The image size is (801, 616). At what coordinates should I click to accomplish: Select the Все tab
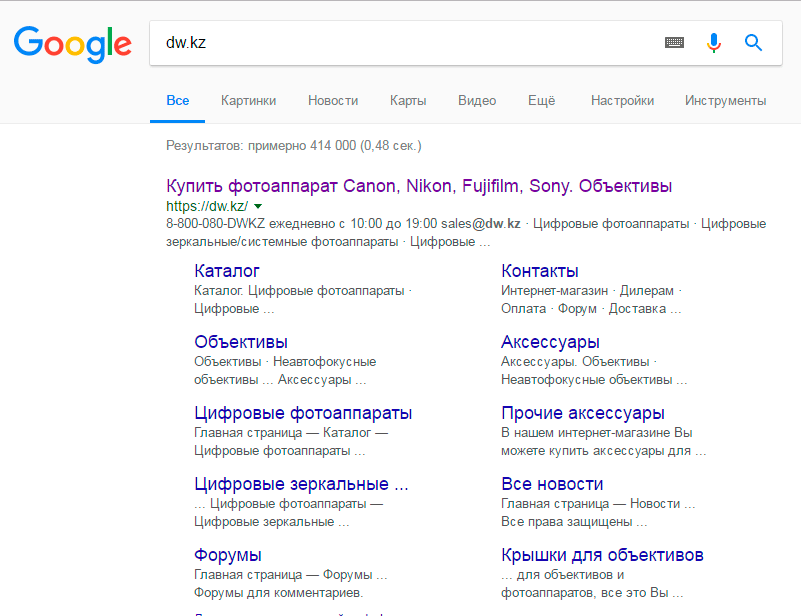[x=177, y=101]
